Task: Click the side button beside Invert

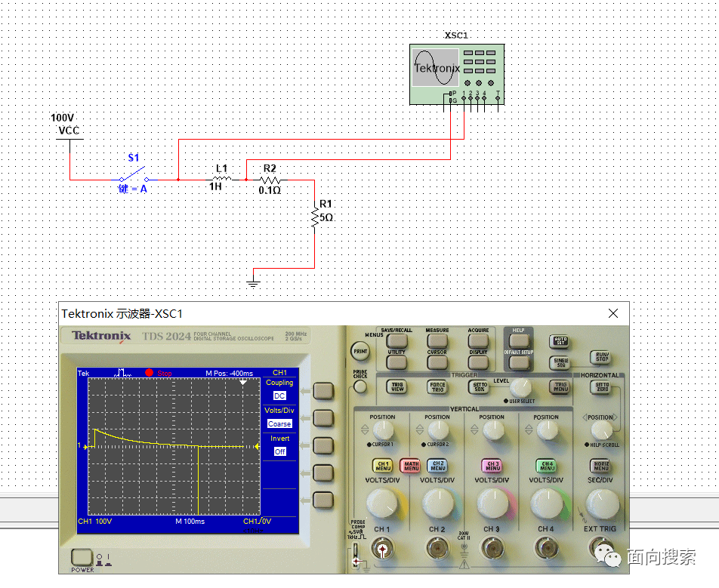Action: point(323,445)
